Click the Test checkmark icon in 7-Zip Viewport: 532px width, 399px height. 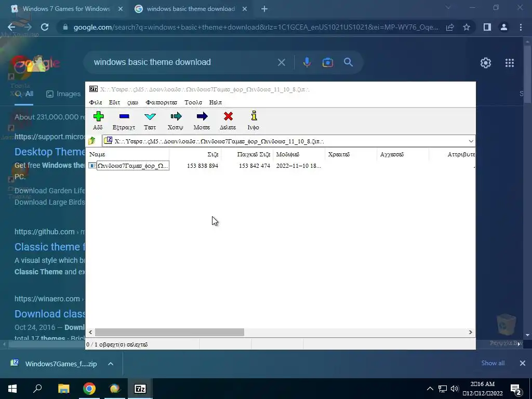(150, 117)
